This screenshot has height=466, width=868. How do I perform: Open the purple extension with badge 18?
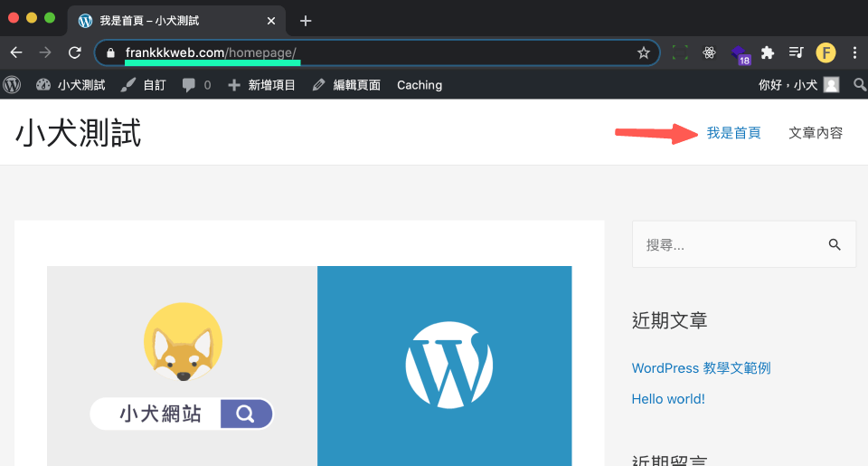point(740,54)
